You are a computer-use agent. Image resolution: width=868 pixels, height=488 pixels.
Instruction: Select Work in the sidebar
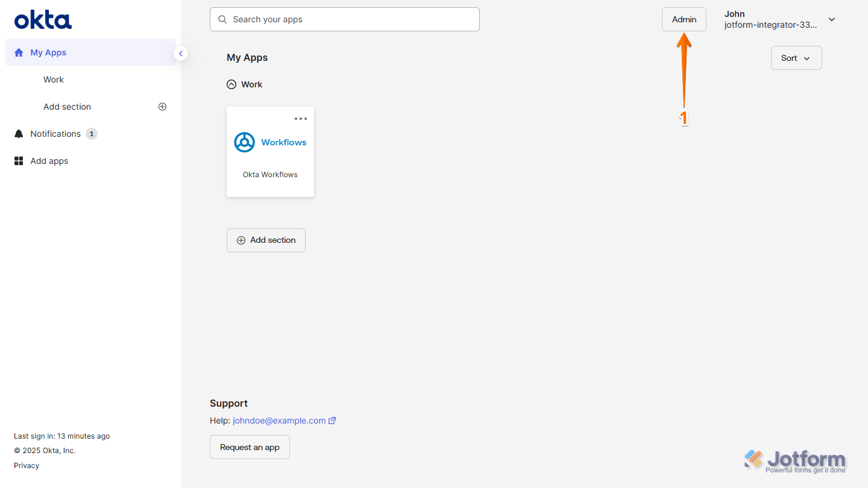click(x=54, y=80)
